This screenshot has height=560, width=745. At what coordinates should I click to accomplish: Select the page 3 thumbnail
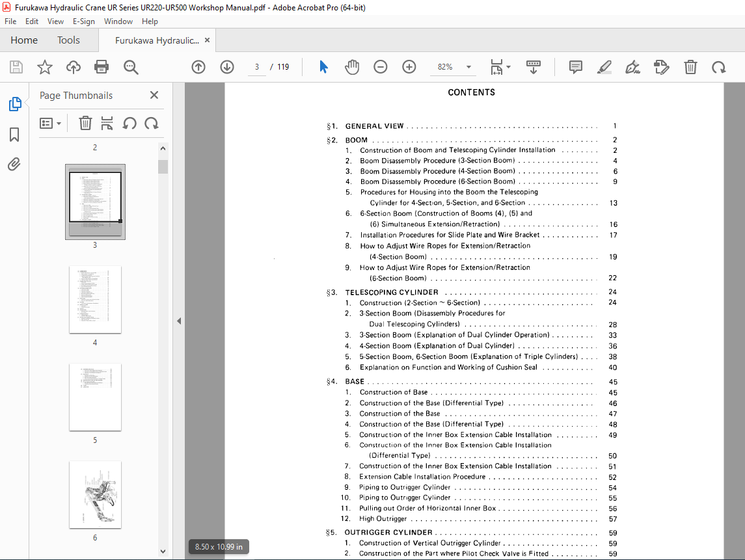[95, 202]
